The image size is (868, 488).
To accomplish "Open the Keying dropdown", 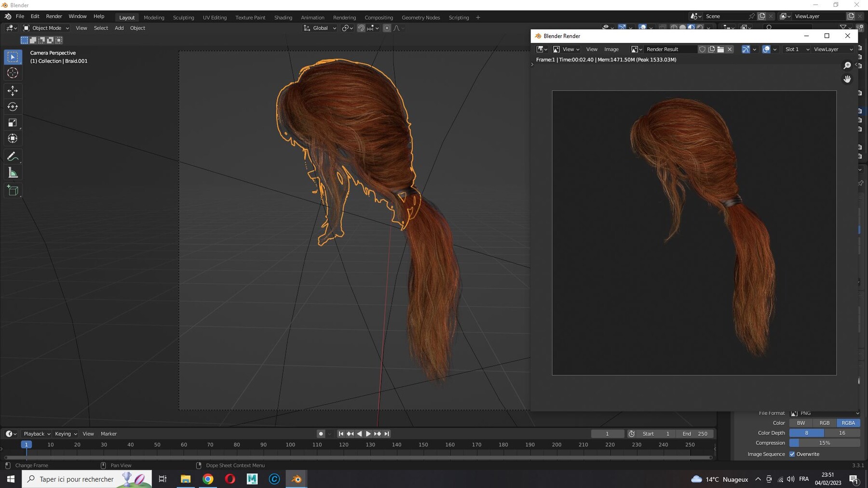I will click(x=66, y=434).
